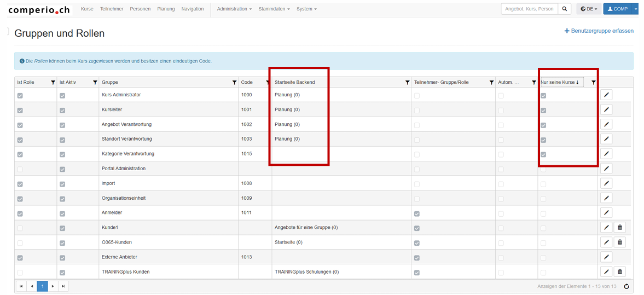644x295 pixels.
Task: Open filter for Startseite Backend column
Action: point(408,83)
